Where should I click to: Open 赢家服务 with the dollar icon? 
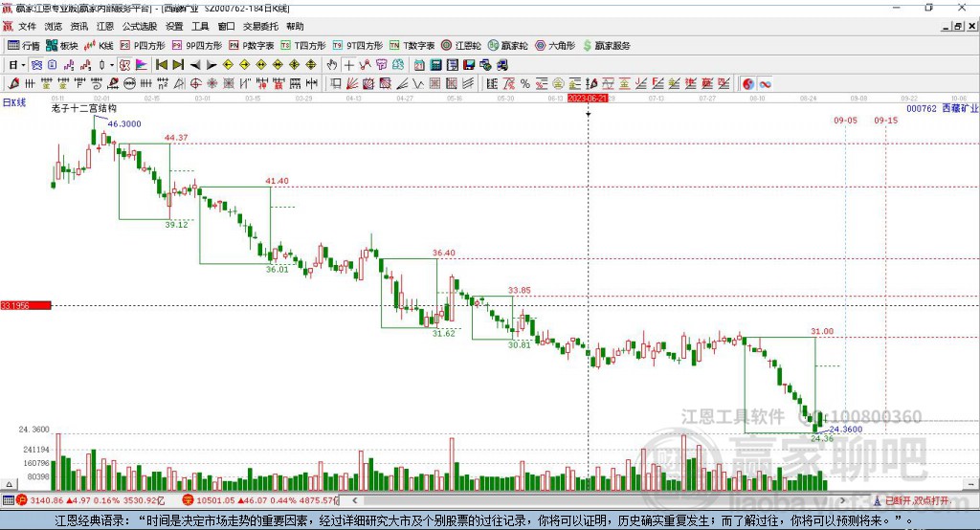(x=606, y=46)
